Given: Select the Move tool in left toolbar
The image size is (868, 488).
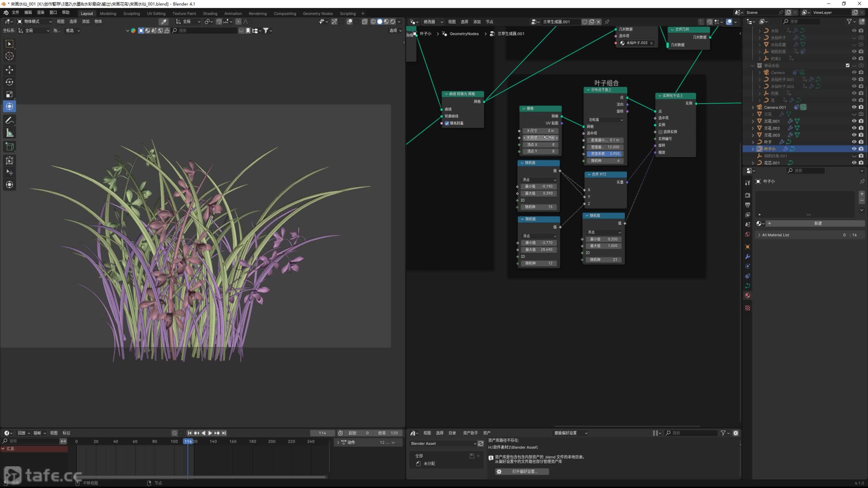Looking at the screenshot, I should point(9,70).
